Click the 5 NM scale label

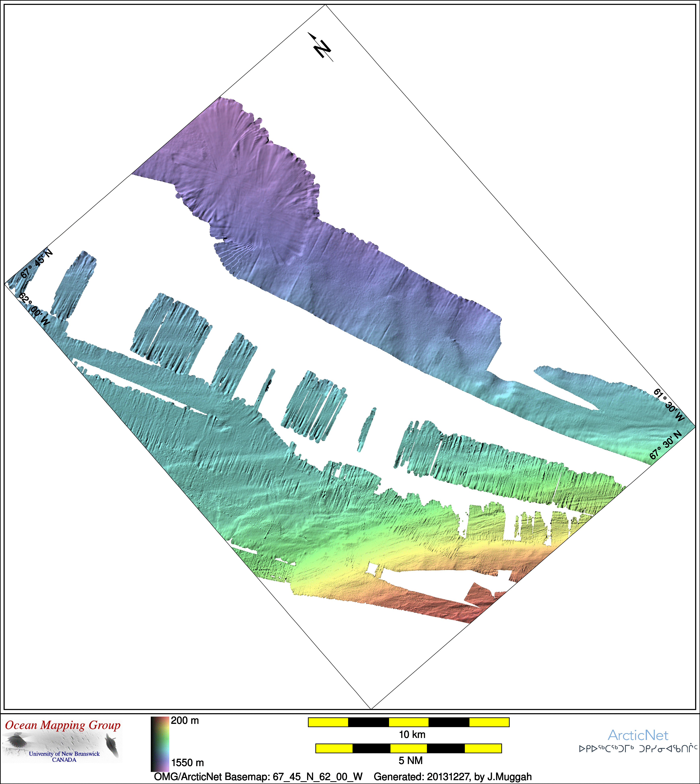(x=410, y=760)
